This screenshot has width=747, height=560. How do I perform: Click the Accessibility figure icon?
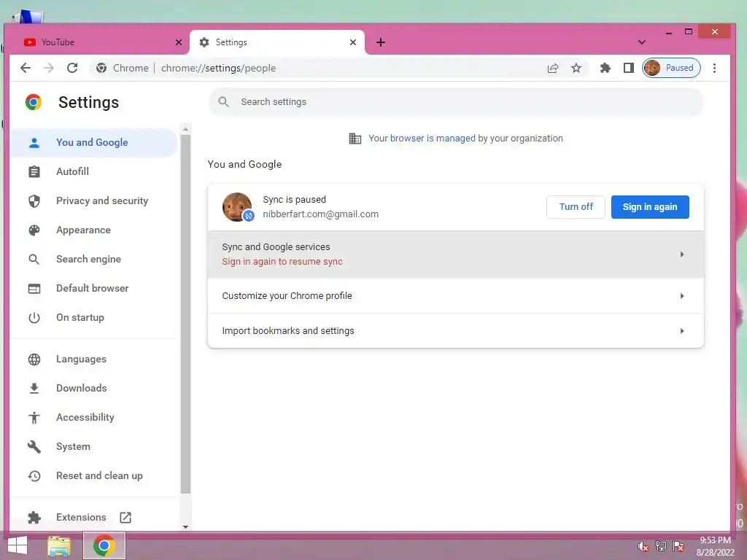(34, 418)
